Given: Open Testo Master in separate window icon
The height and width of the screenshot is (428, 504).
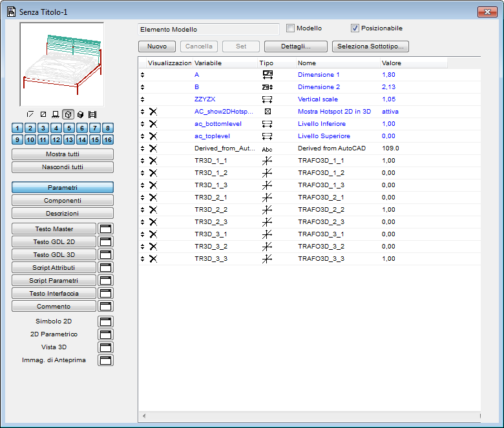Looking at the screenshot, I should click(x=105, y=229).
